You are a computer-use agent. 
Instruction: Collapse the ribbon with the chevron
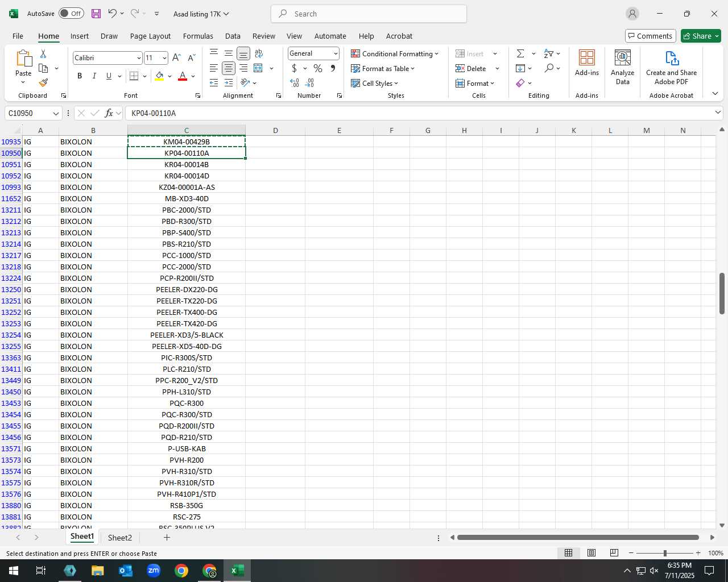tap(715, 93)
